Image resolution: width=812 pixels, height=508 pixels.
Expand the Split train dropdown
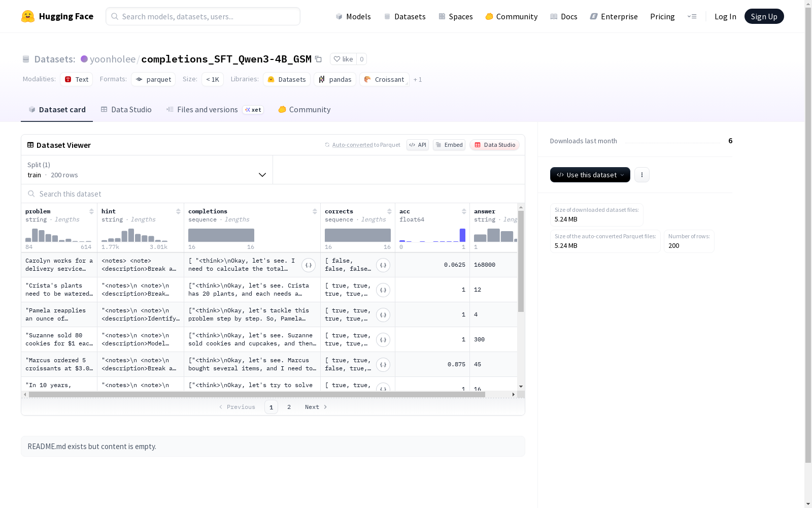[x=147, y=170]
